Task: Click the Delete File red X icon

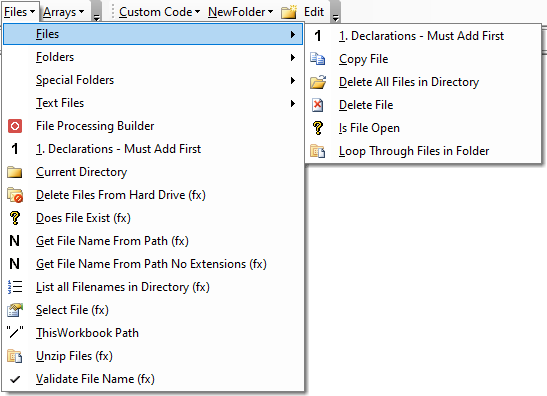Action: coord(317,105)
